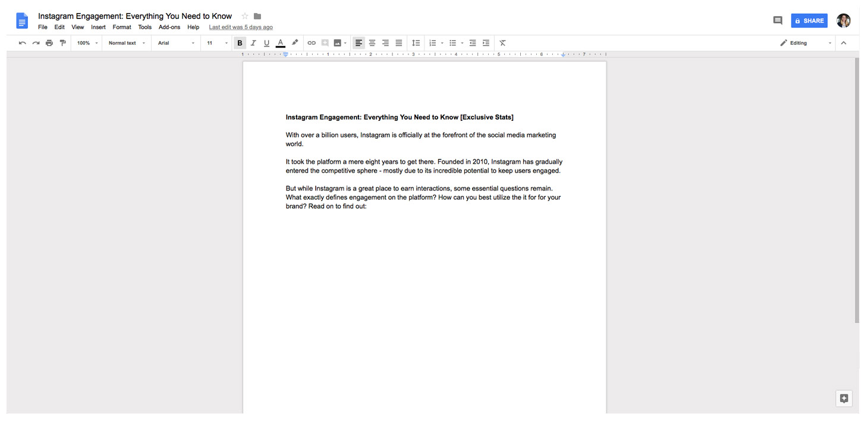This screenshot has height=423, width=868.
Task: Open the Normal text style dropdown
Action: tap(127, 43)
